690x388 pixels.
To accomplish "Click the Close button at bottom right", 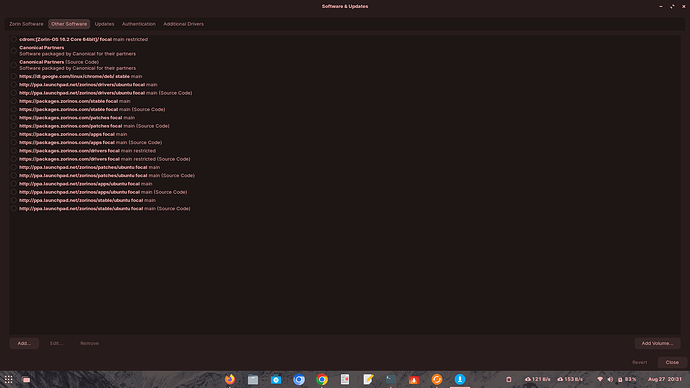I will tap(672, 362).
